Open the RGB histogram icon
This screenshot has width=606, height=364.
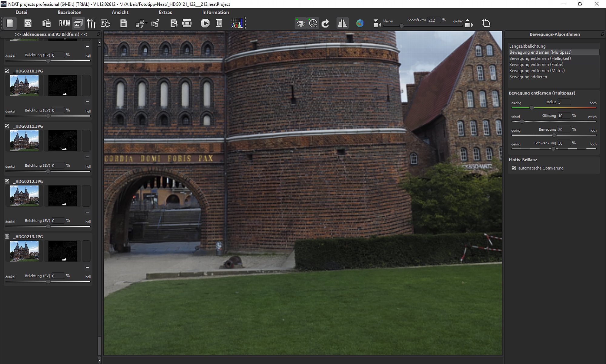click(x=237, y=23)
